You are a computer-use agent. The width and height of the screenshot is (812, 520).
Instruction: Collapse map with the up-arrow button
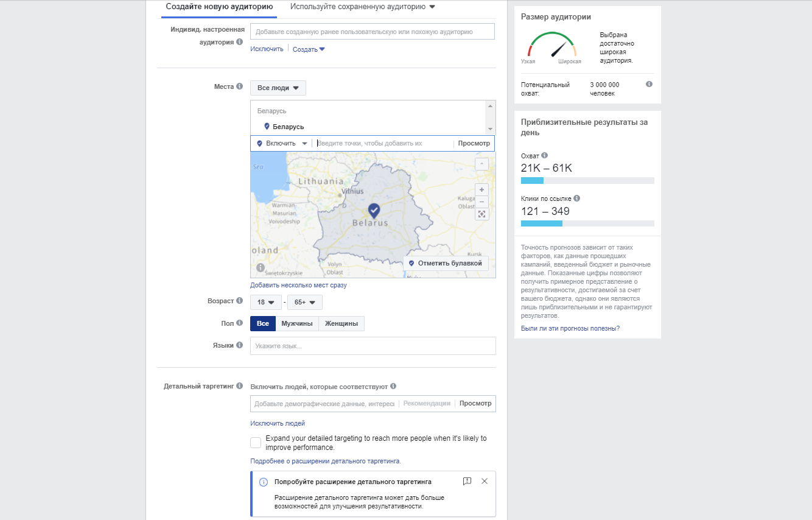[x=481, y=164]
